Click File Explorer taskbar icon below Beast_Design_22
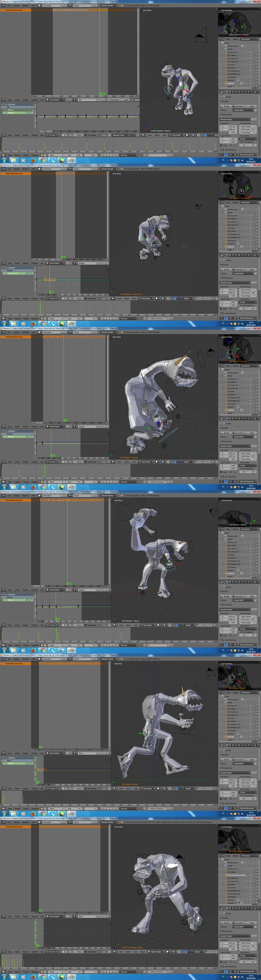 pos(13,323)
